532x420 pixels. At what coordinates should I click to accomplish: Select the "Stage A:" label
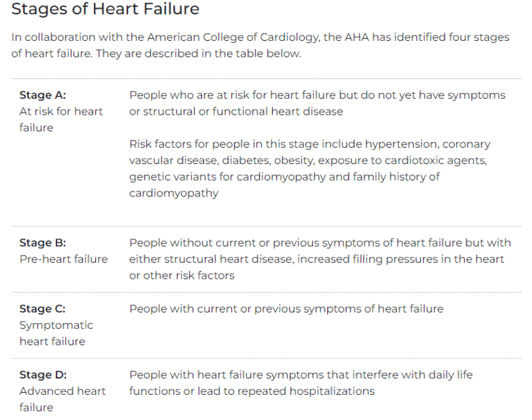coord(43,95)
